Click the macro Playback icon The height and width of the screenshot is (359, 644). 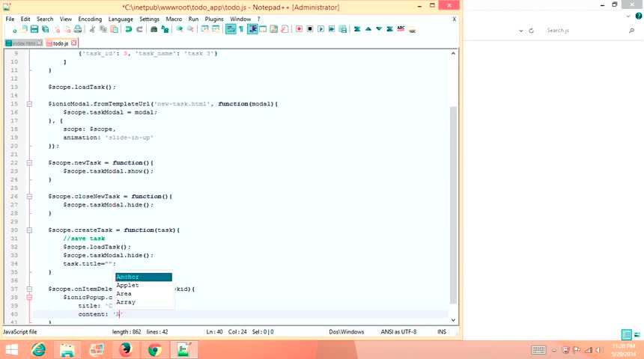[x=321, y=29]
